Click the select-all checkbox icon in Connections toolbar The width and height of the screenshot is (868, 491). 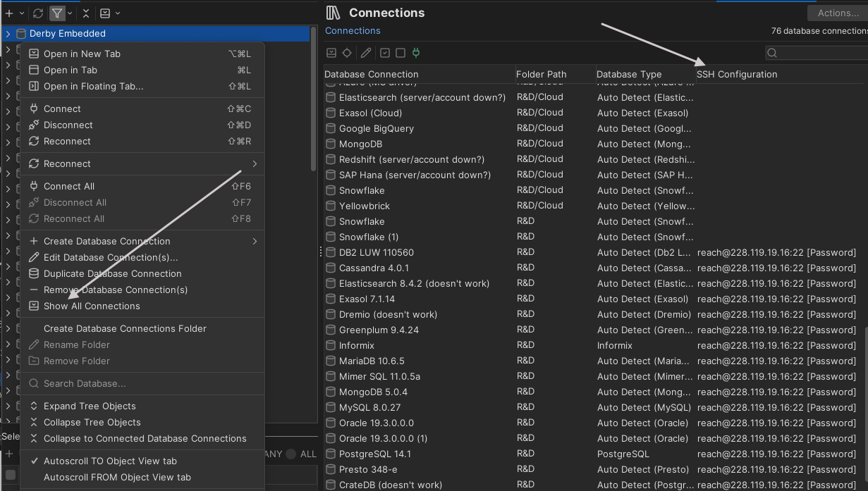tap(384, 52)
